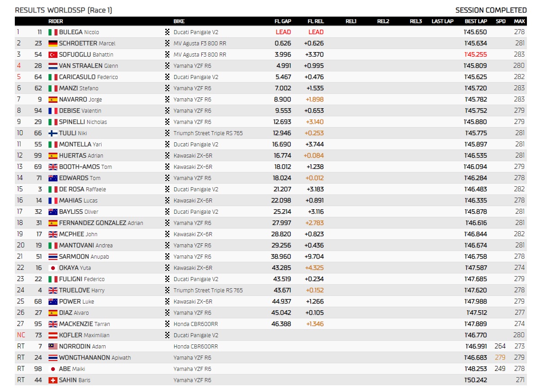Click the RESULTS WORLDSSP (Race 1) title
The image size is (535, 392).
[63, 10]
